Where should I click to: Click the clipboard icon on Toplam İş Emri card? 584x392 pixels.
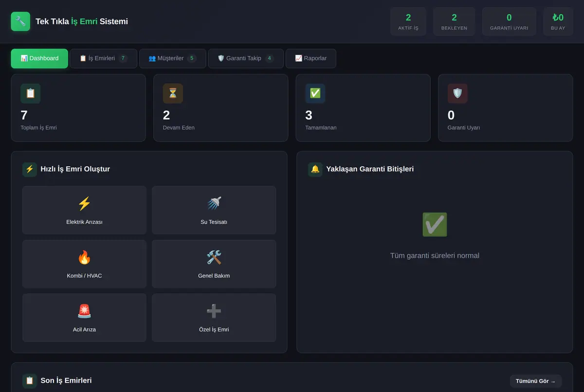[30, 93]
